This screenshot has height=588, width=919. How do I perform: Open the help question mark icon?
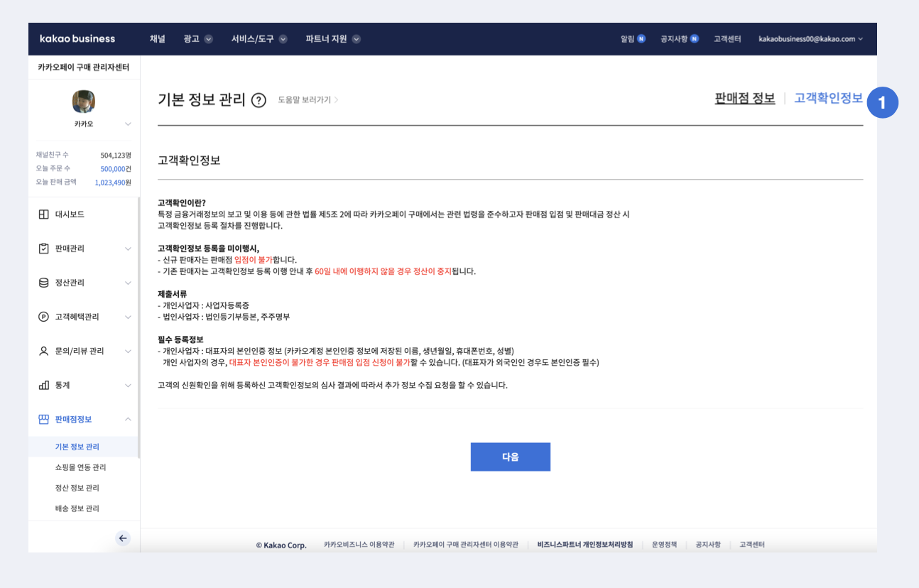(x=259, y=100)
